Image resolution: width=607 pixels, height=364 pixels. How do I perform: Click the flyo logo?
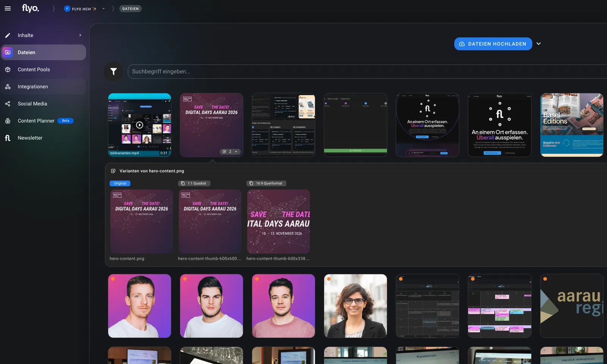(x=30, y=8)
